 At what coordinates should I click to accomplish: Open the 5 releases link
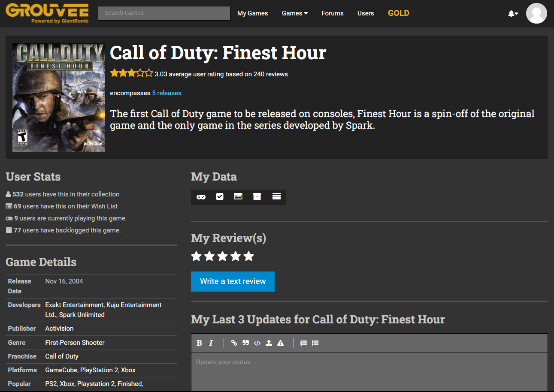coord(167,93)
